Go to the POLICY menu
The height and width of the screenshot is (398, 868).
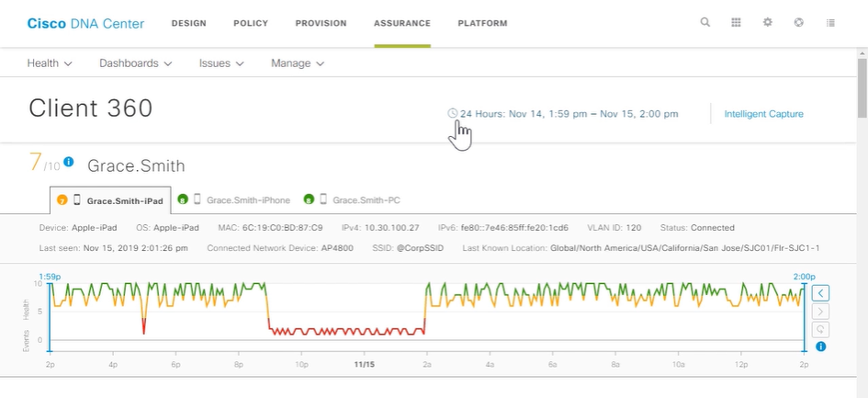click(251, 23)
